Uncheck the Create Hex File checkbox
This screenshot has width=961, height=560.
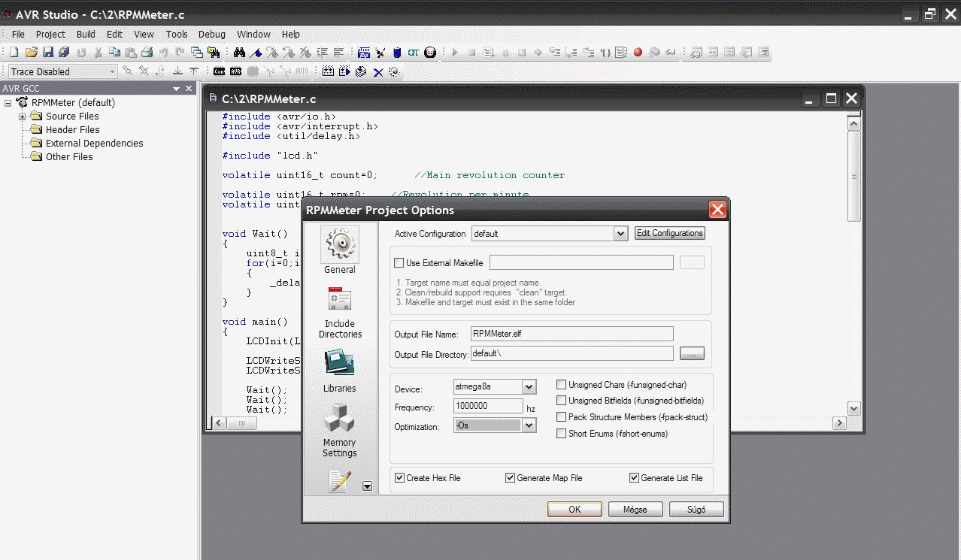[399, 478]
